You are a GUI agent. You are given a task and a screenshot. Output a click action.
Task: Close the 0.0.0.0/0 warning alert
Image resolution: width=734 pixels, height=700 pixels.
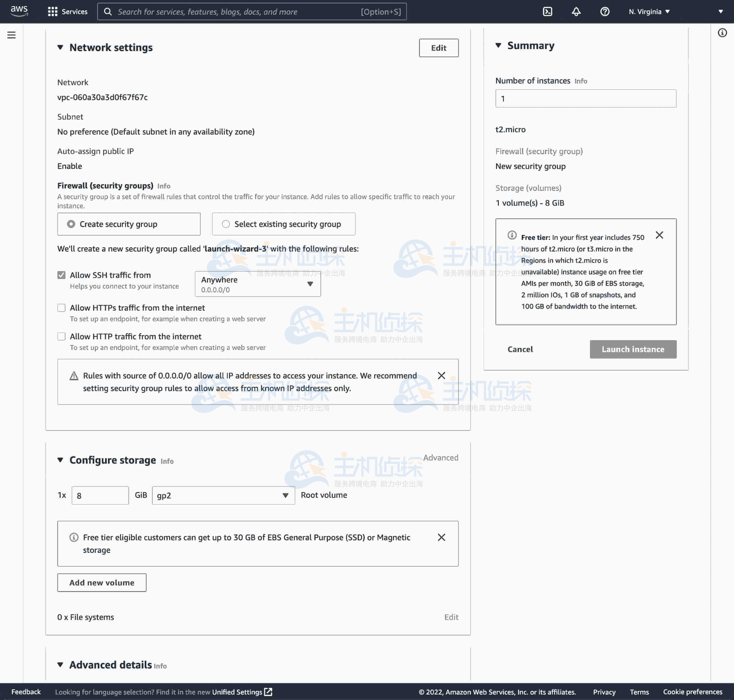coord(441,375)
